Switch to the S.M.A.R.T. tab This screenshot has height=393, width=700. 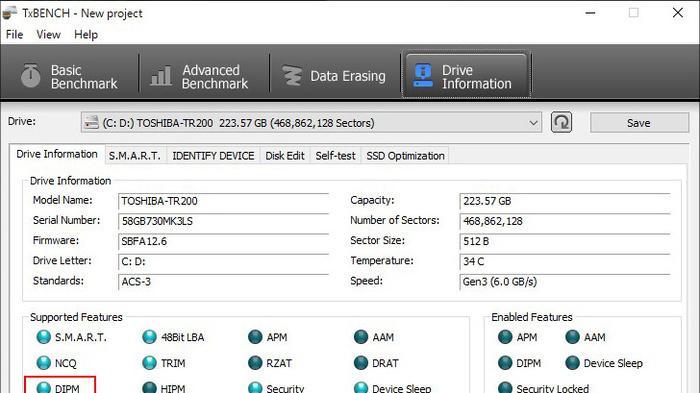[134, 156]
